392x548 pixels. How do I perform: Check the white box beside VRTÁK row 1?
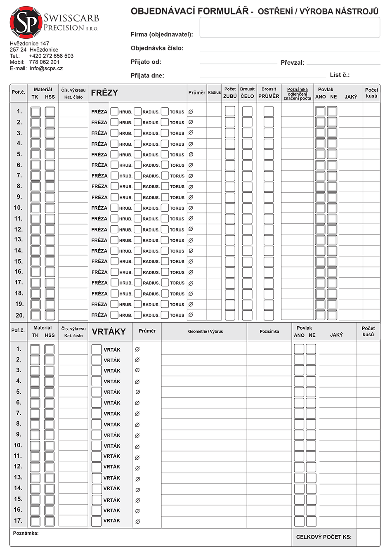pos(97,350)
